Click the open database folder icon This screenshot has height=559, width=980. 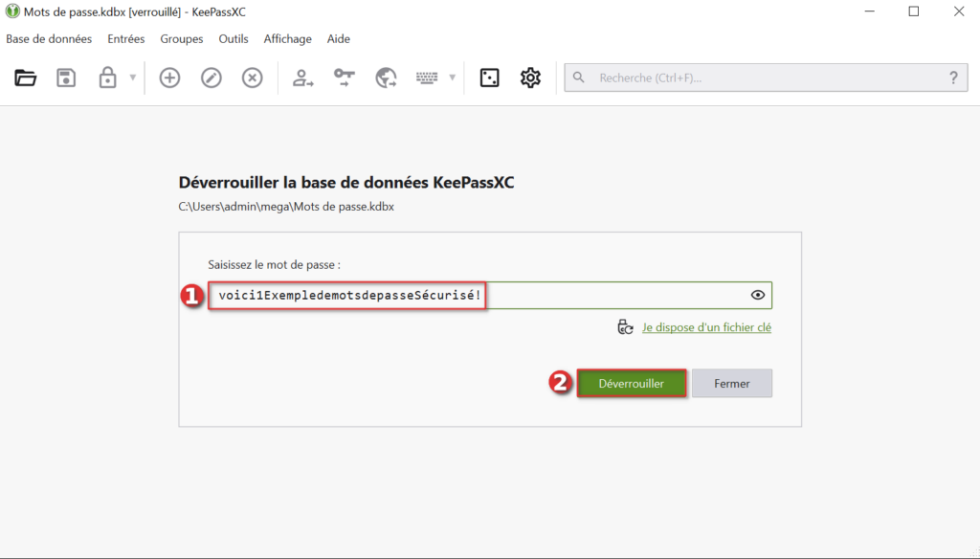26,78
